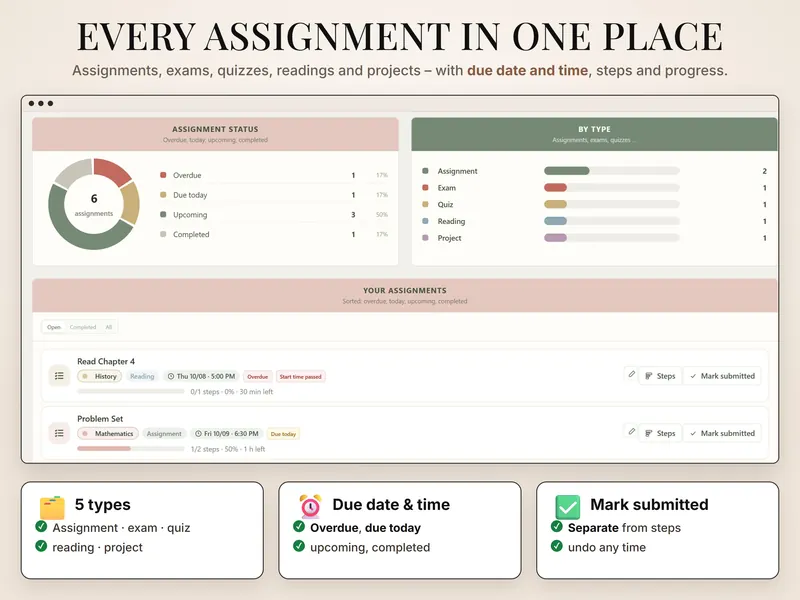Click the Reading type bar in By Type

(x=612, y=221)
